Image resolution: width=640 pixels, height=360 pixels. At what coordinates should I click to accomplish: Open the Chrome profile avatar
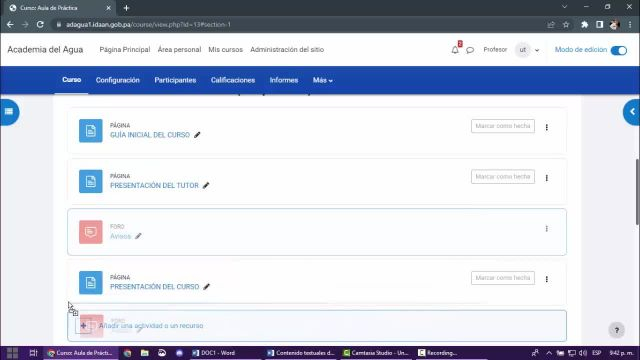pyautogui.click(x=614, y=24)
